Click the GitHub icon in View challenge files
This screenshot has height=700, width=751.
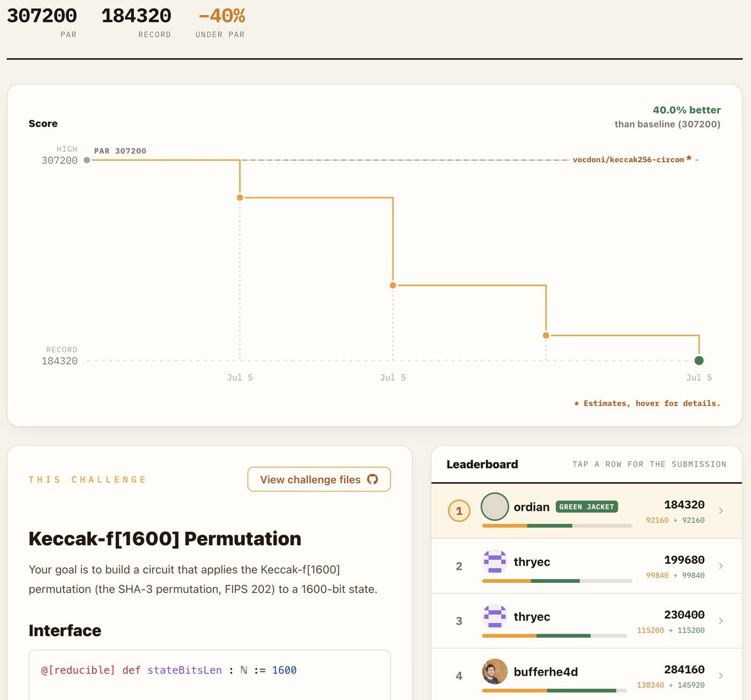coord(372,480)
